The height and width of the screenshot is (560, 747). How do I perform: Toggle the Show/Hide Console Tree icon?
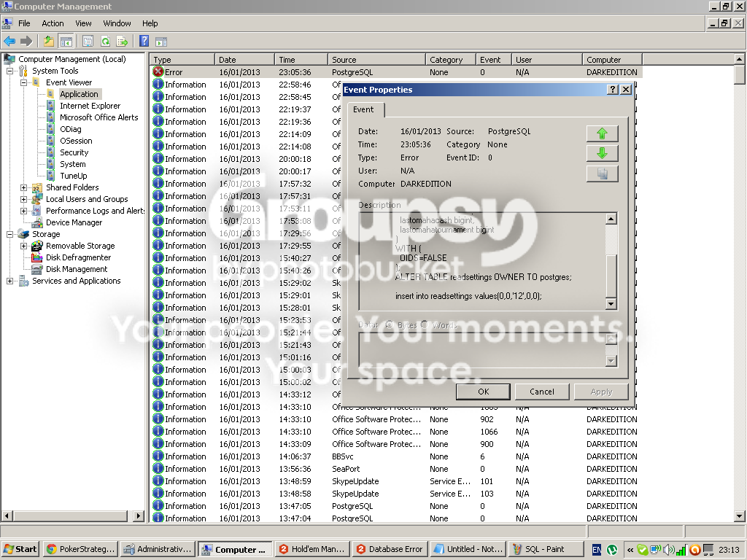[66, 42]
